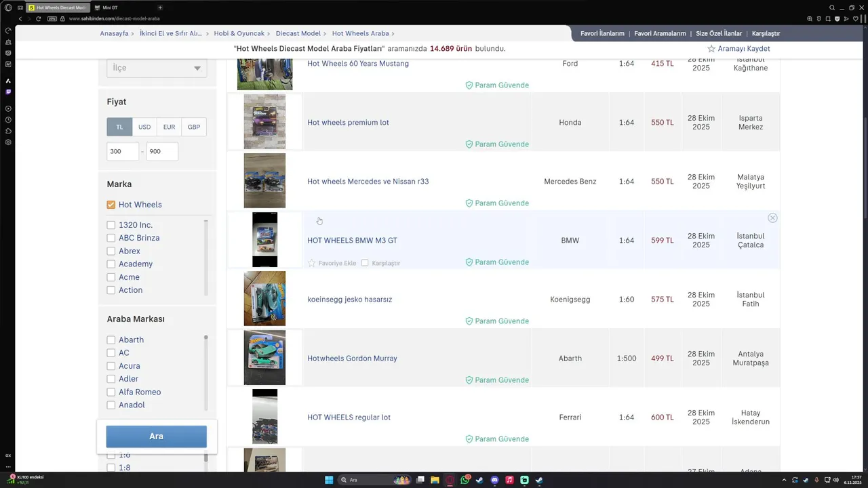Viewport: 868px width, 488px height.
Task: Open the Hobi & Oyuncak breadcrumb
Action: pos(239,33)
